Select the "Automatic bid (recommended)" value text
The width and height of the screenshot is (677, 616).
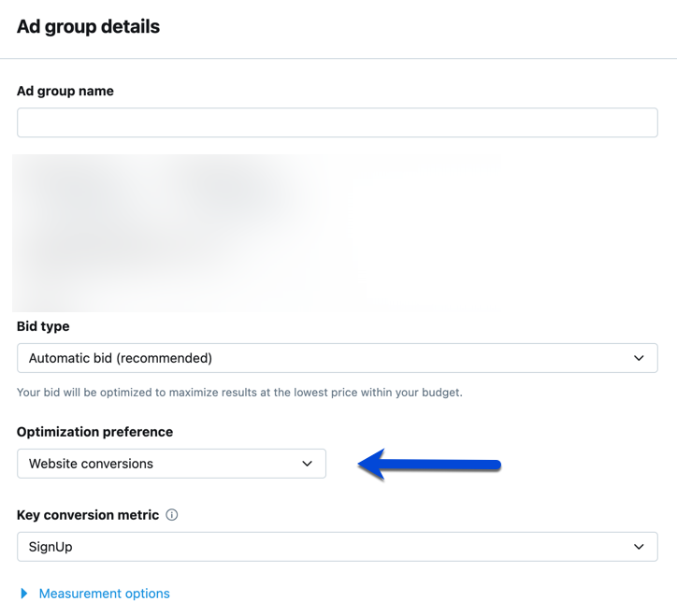121,358
